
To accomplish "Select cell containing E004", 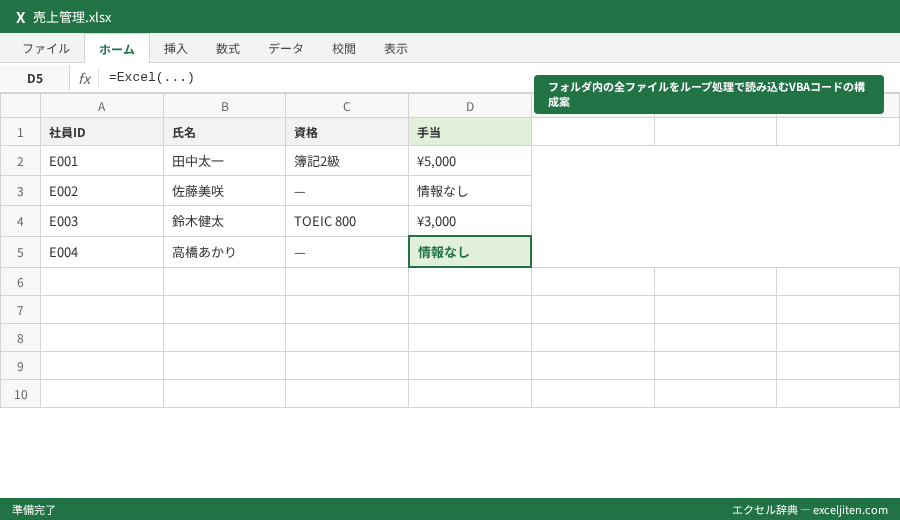I will (x=102, y=252).
